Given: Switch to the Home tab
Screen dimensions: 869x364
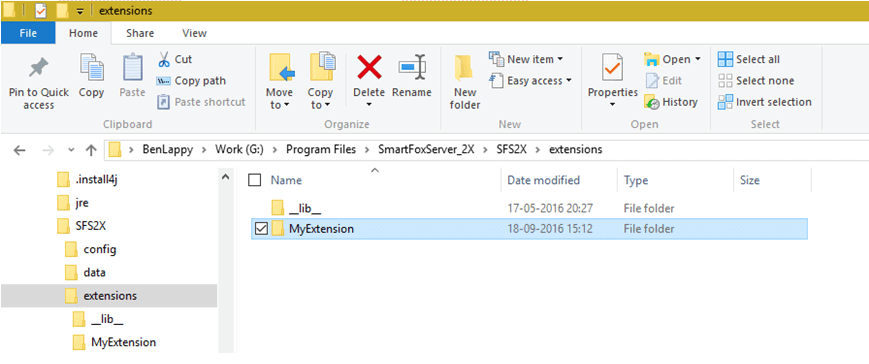Looking at the screenshot, I should pyautogui.click(x=83, y=33).
